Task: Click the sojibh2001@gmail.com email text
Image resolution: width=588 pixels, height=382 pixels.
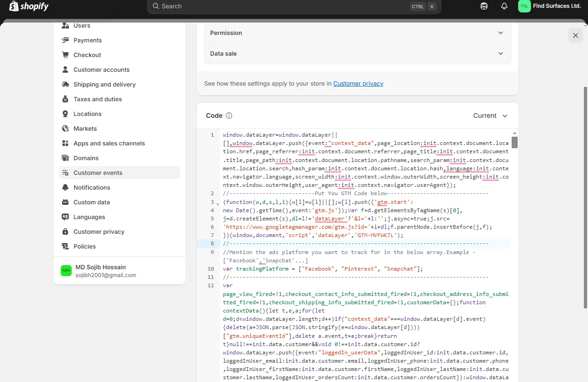Action: pyautogui.click(x=106, y=275)
